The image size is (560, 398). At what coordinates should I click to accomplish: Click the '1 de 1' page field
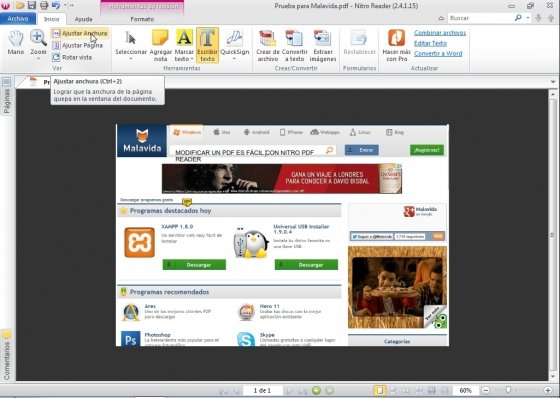(262, 390)
